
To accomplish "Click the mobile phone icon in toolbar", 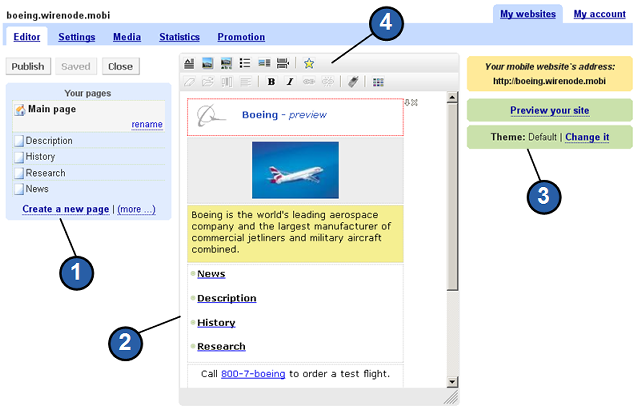I will click(353, 82).
